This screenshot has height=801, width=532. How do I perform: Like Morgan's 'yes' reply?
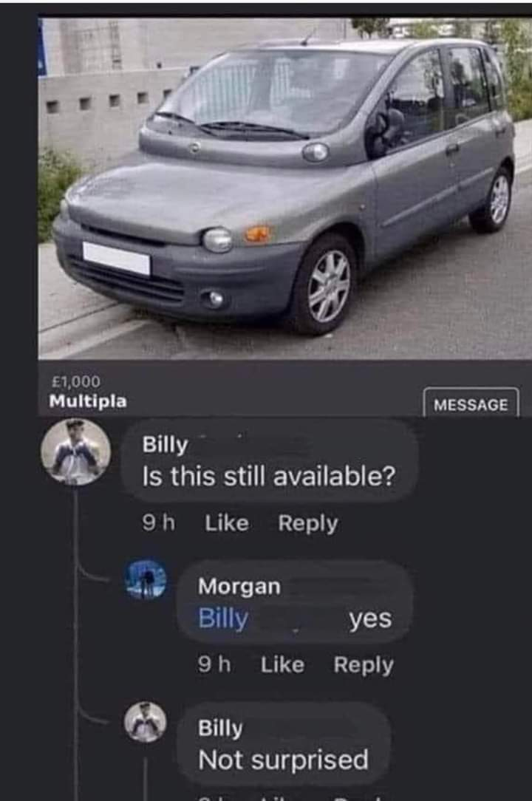point(282,665)
